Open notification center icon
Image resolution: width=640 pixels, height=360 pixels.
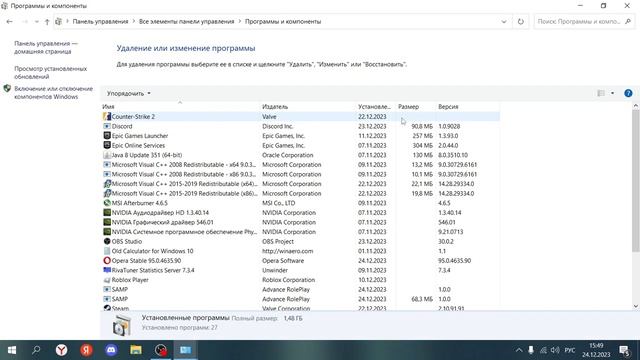point(624,350)
